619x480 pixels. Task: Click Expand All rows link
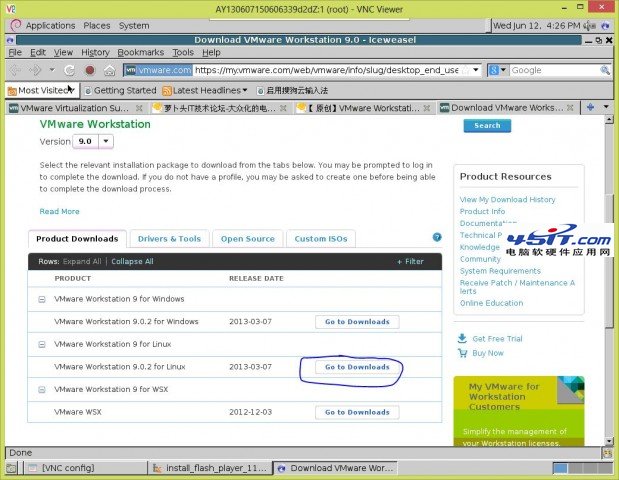tap(82, 261)
